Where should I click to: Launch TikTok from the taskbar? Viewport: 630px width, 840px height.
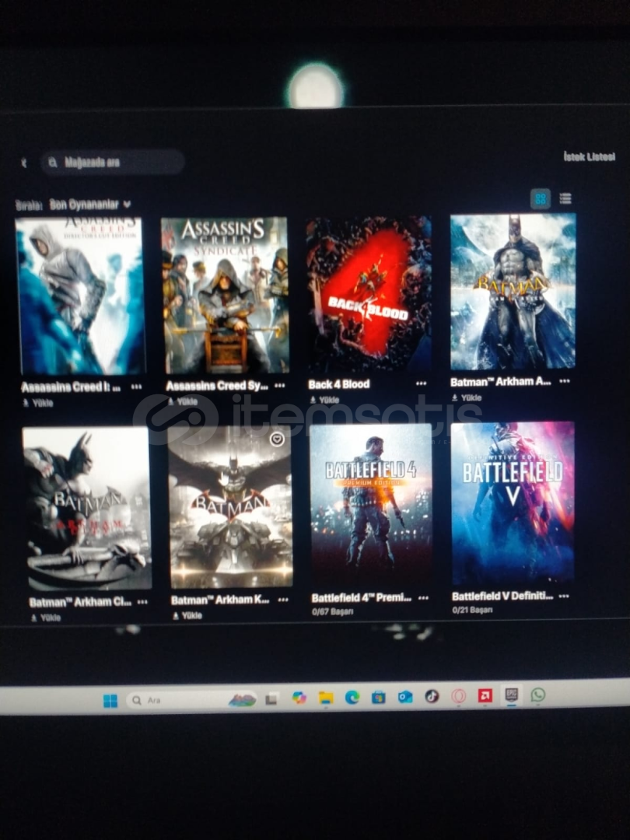tap(432, 696)
